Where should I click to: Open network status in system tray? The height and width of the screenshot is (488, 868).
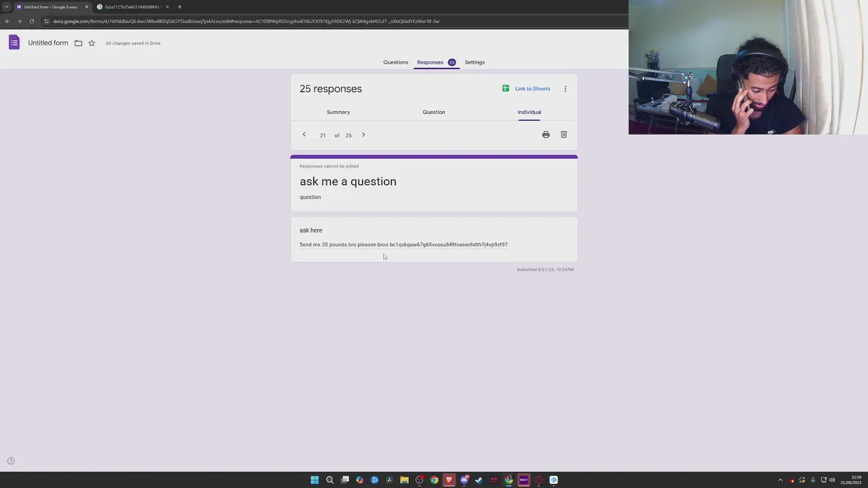824,480
